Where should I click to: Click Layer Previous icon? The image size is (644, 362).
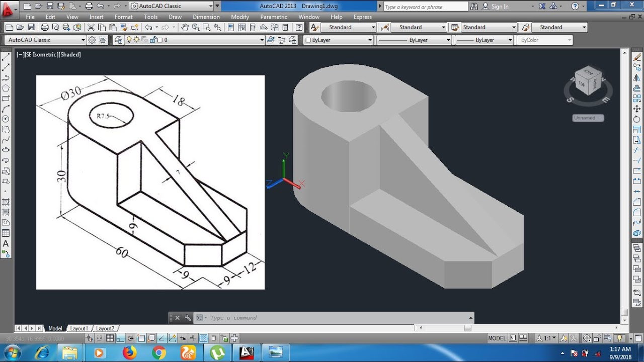pos(282,40)
